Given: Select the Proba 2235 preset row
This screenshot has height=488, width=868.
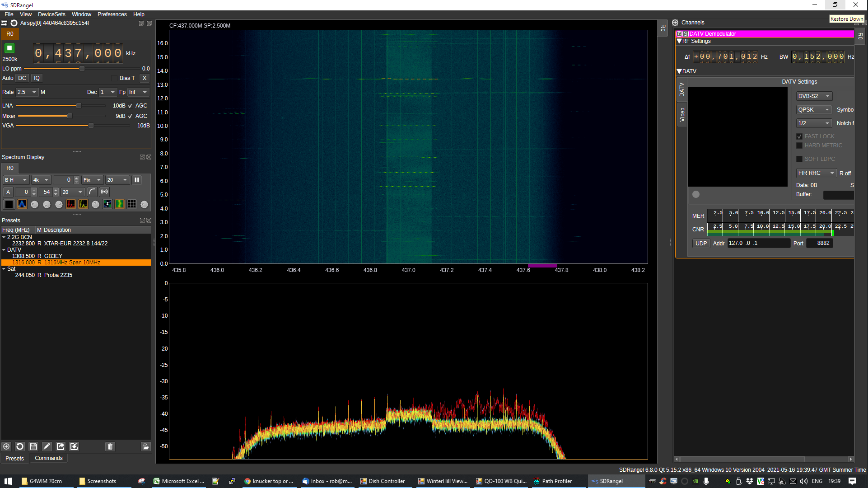Looking at the screenshot, I should [76, 275].
